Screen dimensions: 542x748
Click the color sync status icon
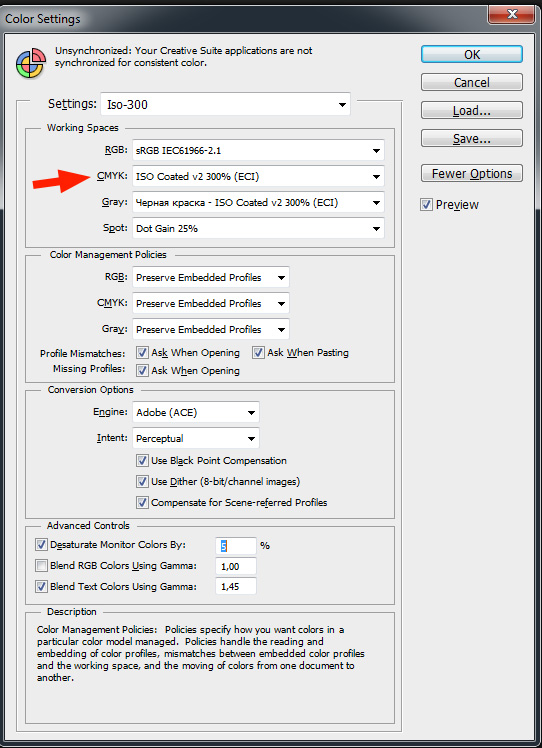click(x=31, y=62)
